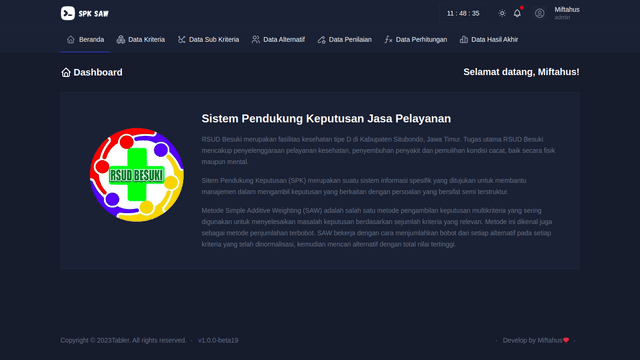Click the Data Penilaian icon
This screenshot has width=640, height=360.
322,40
